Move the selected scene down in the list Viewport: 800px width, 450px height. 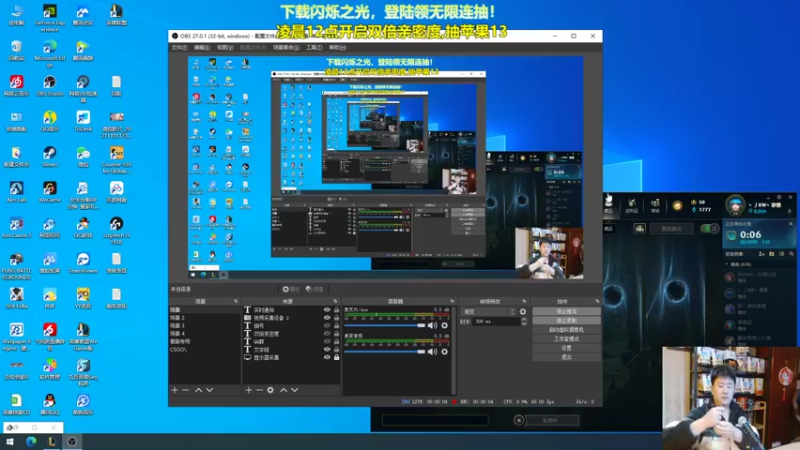pos(209,390)
